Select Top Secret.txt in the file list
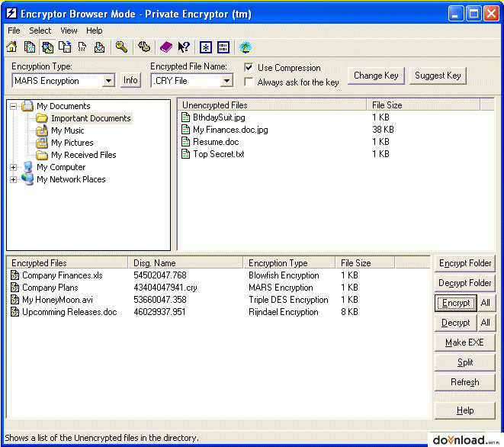Image resolution: width=504 pixels, height=447 pixels. click(x=219, y=154)
